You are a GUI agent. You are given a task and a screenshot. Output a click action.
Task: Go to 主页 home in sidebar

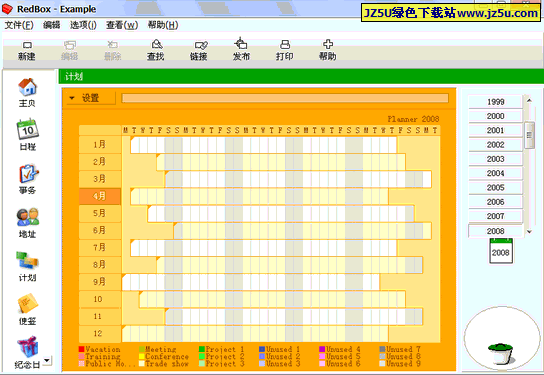coord(27,92)
